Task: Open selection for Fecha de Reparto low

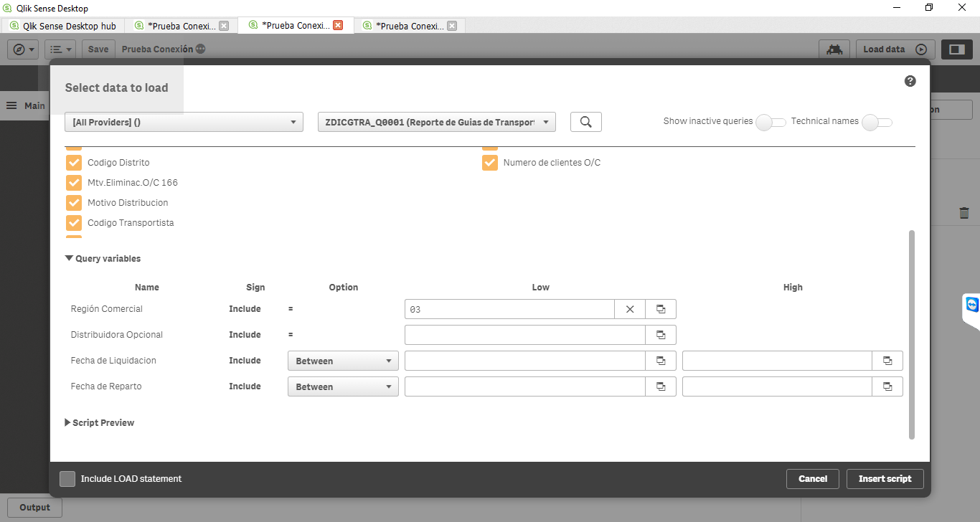Action: pos(661,386)
